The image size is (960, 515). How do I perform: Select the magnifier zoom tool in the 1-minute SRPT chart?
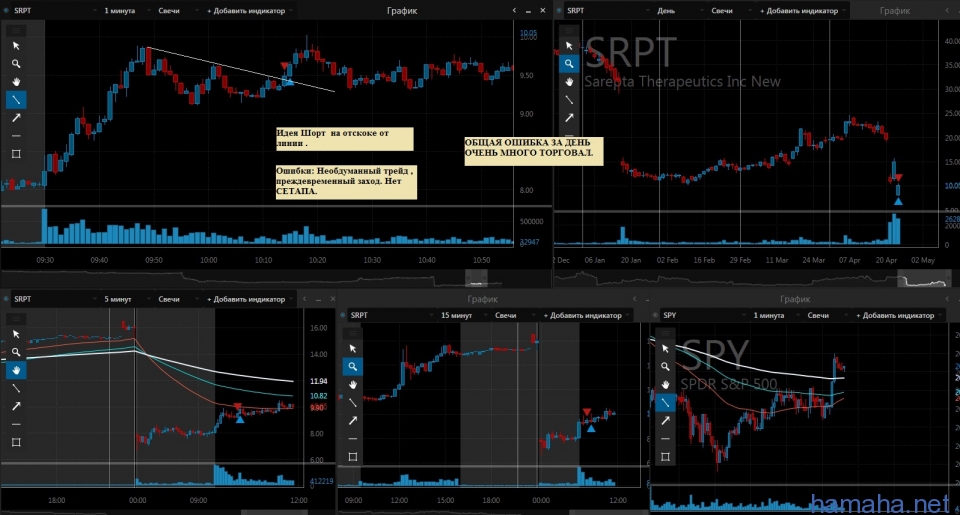pyautogui.click(x=17, y=64)
